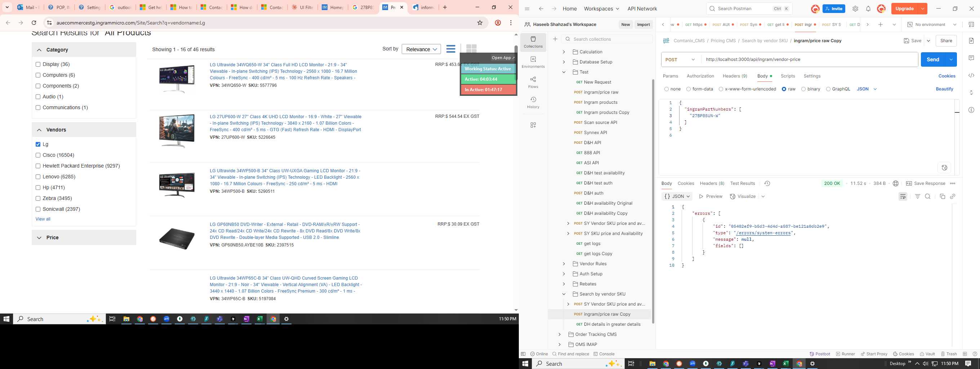Open the POST method dropdown
The width and height of the screenshot is (980, 369).
coord(681,59)
